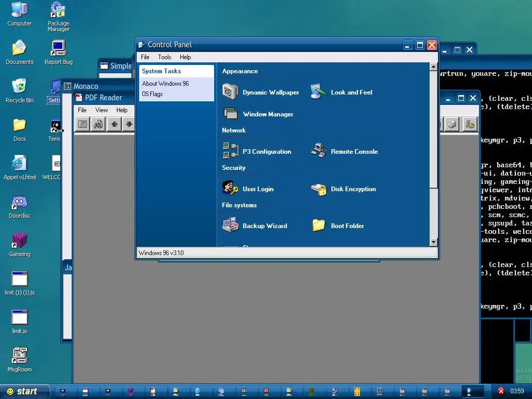This screenshot has width=532, height=399.
Task: Click the Network section heading
Action: [234, 130]
